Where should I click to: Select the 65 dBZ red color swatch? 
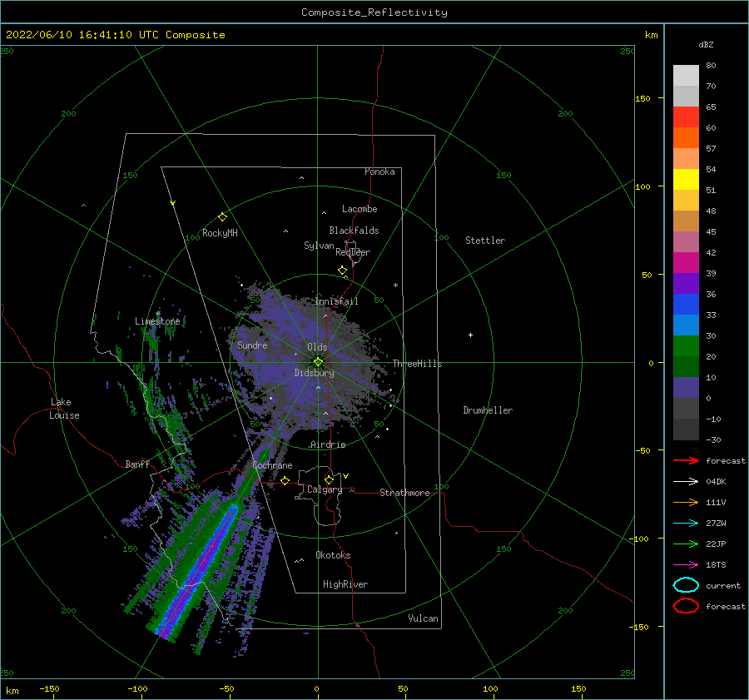pyautogui.click(x=686, y=117)
